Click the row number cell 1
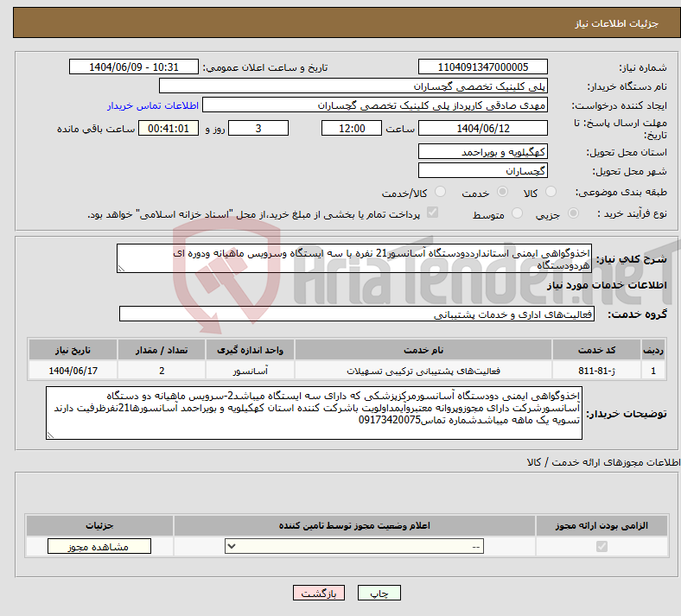The width and height of the screenshot is (681, 616). [653, 371]
